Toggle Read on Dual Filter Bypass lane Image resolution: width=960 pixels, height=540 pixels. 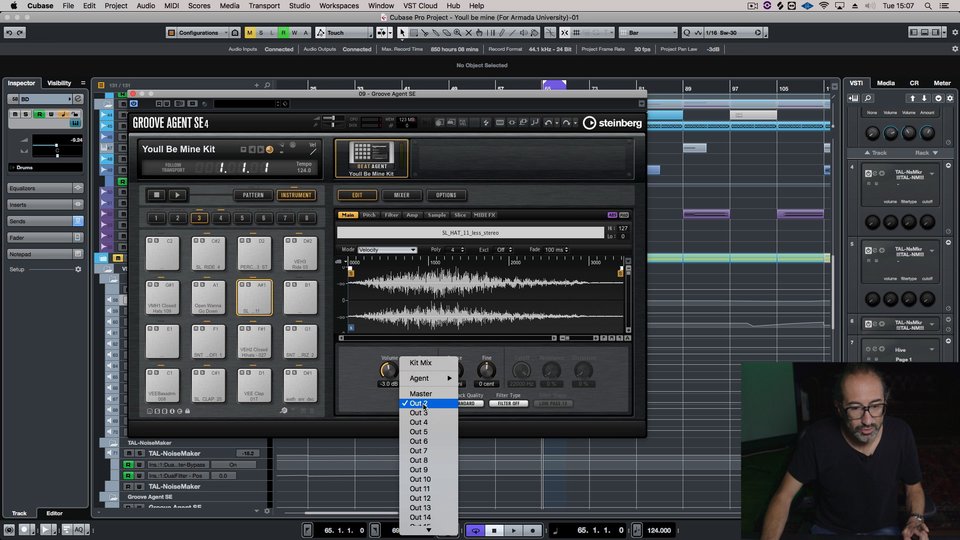point(128,465)
